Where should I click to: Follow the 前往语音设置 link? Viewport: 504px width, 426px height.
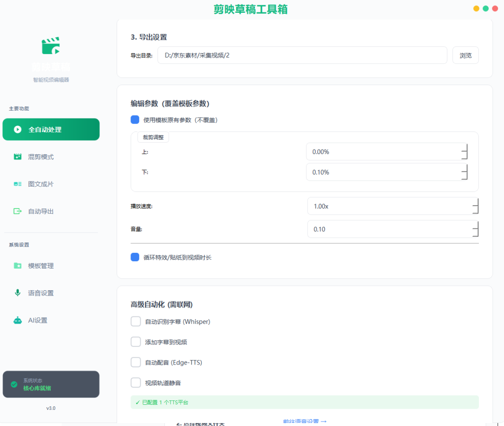(x=304, y=421)
